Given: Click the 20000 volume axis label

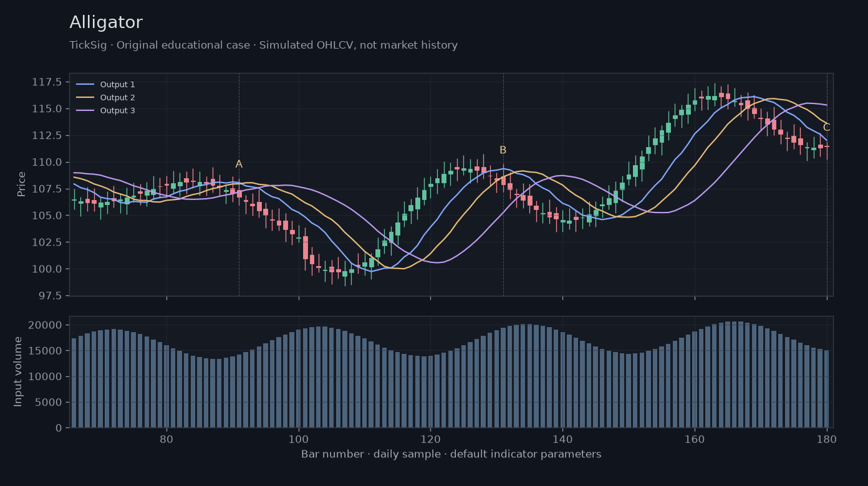Looking at the screenshot, I should (x=46, y=325).
